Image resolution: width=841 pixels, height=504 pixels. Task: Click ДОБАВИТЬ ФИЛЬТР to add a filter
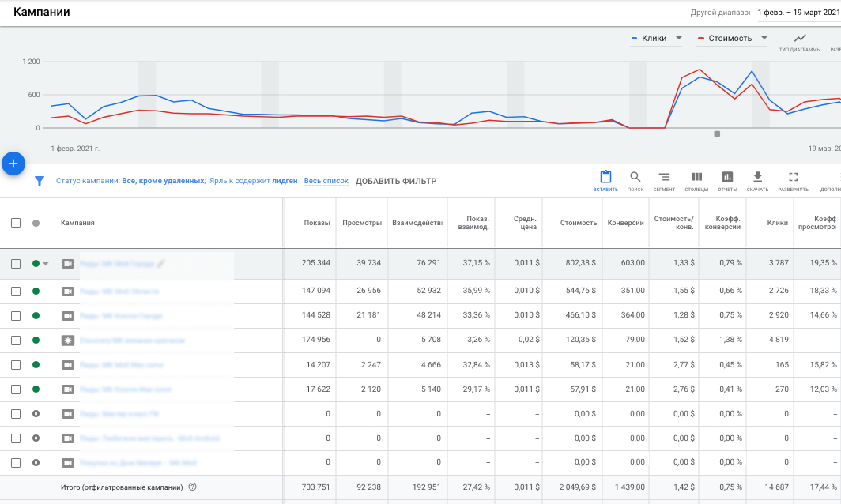point(396,181)
